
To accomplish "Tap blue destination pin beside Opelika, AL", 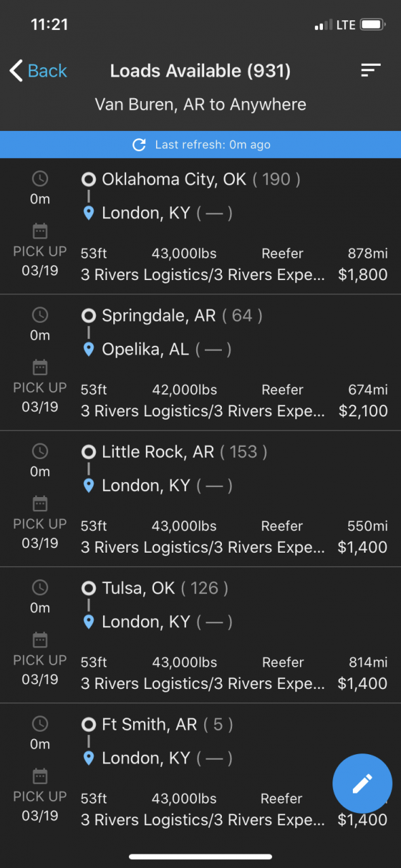I will tap(88, 349).
